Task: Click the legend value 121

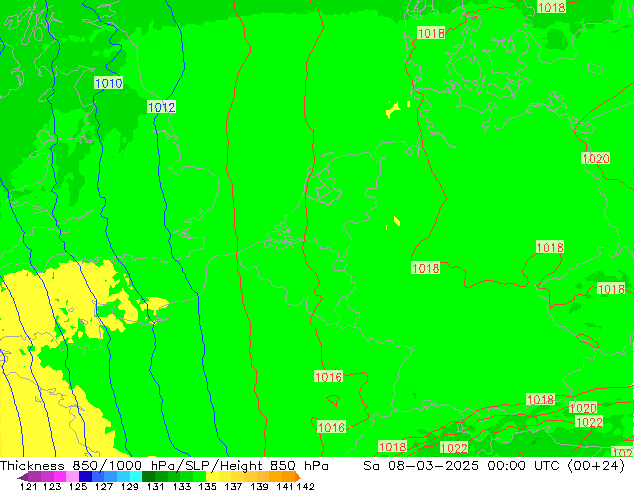Action: [x=29, y=486]
